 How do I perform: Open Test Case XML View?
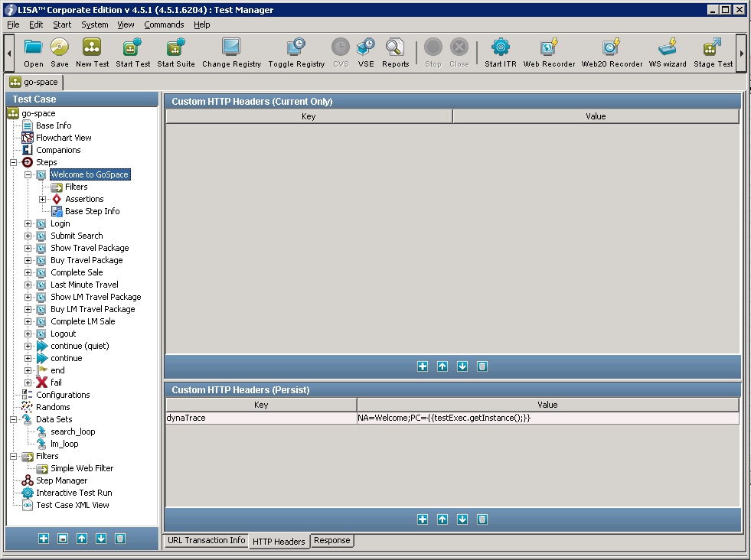tap(72, 506)
